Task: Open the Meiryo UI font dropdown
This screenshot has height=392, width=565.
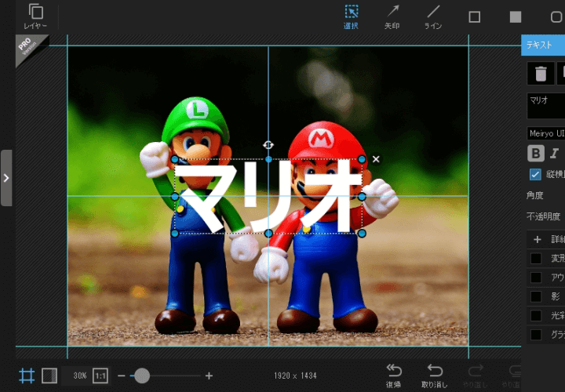Action: click(546, 133)
